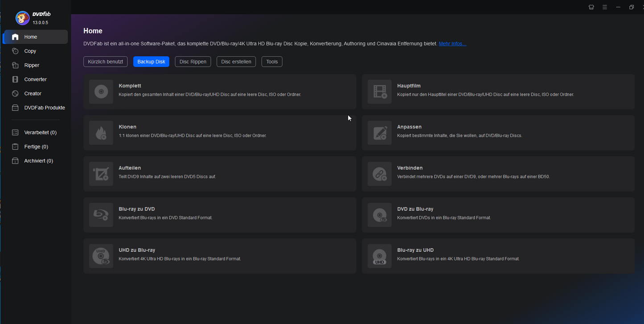
Task: Open the Ripper module in sidebar
Action: tap(32, 65)
